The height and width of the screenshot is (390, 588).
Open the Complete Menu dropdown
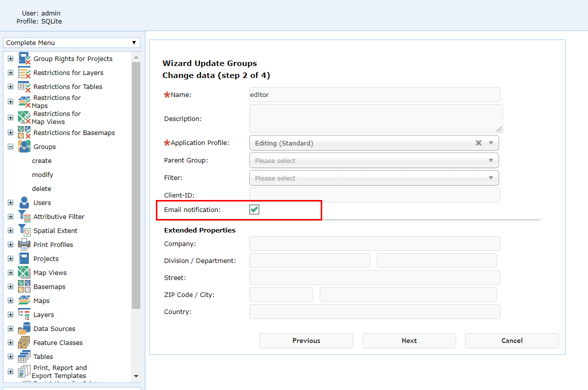(71, 43)
